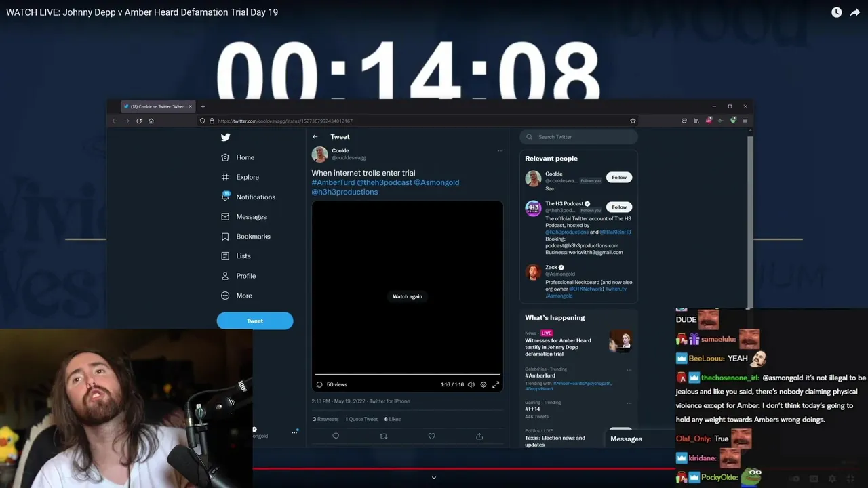Viewport: 868px width, 488px height.
Task: Click the Search Twitter field
Action: point(578,137)
